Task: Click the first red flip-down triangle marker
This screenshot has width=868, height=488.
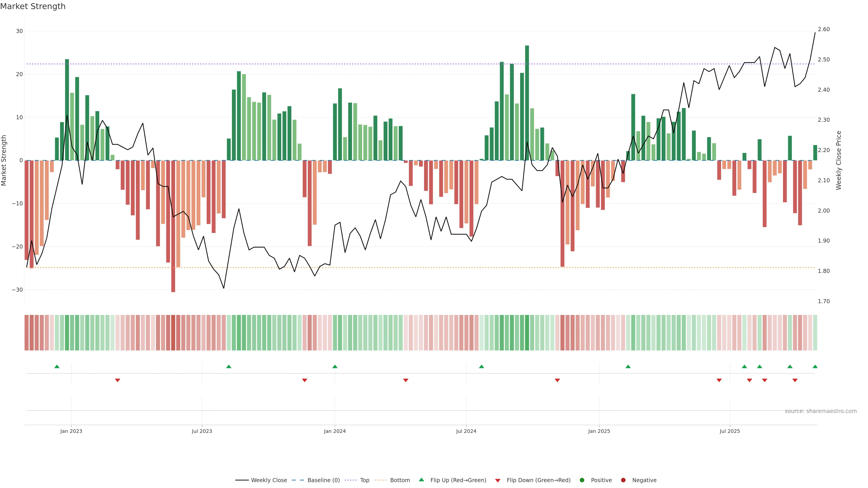Action: [118, 380]
